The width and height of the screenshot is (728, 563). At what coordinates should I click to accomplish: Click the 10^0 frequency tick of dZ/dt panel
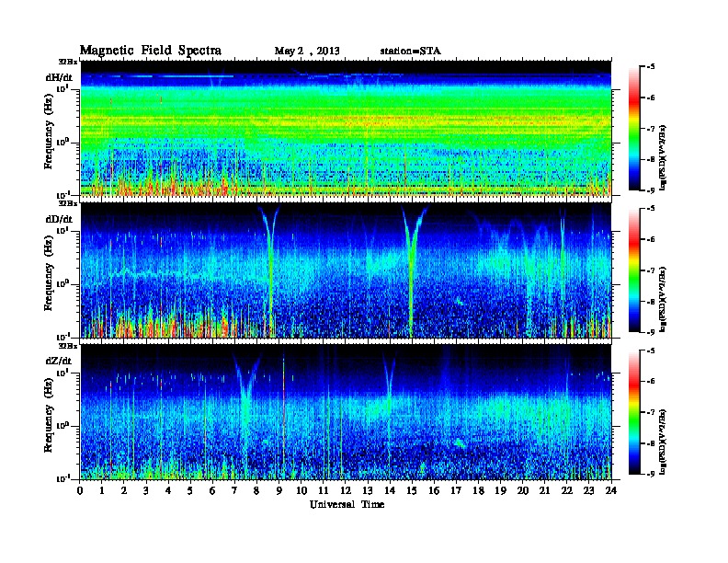tap(63, 425)
